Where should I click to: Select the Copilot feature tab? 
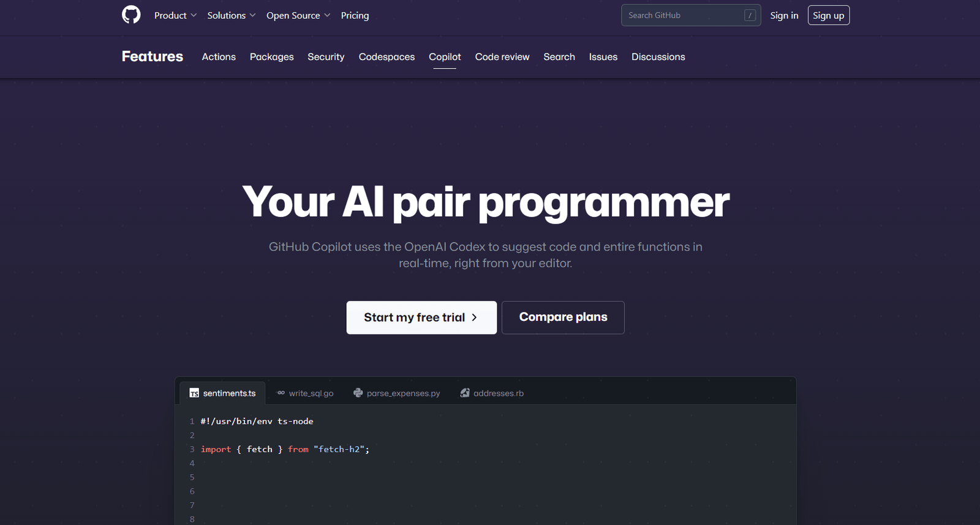pyautogui.click(x=445, y=57)
